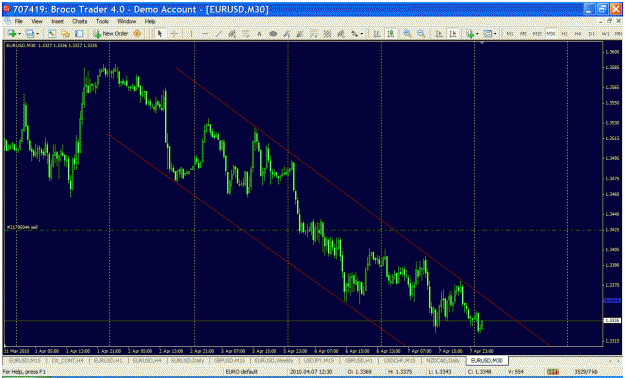Open the New Chart toolbar icon

[x=12, y=34]
